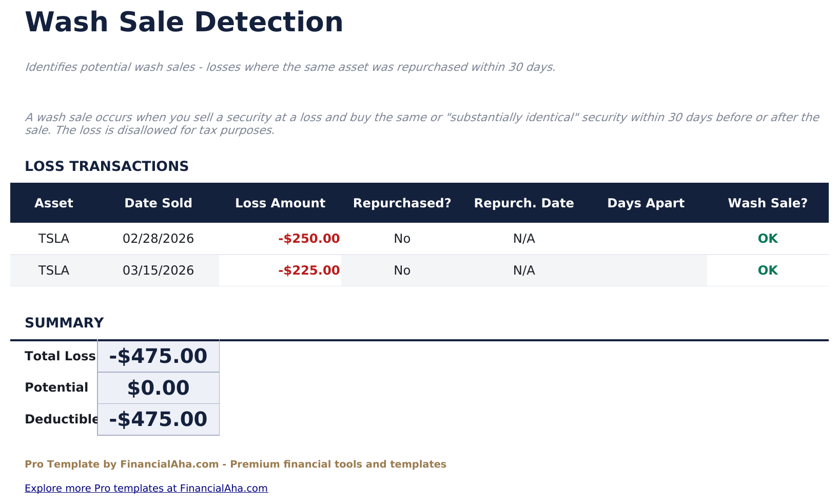Select the -$225.00 loss amount cell
This screenshot has height=504, width=839.
[x=308, y=270]
